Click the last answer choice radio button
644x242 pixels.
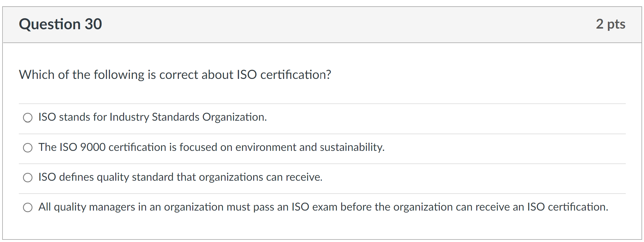[28, 207]
